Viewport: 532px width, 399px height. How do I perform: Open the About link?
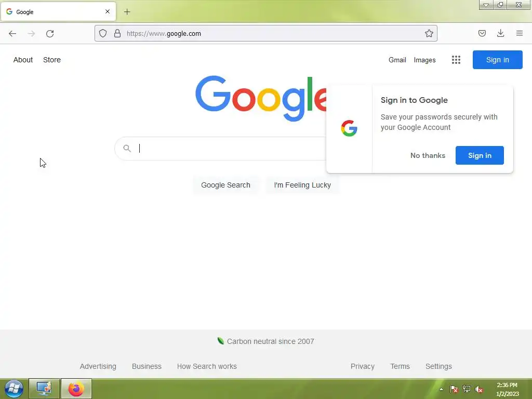click(23, 60)
